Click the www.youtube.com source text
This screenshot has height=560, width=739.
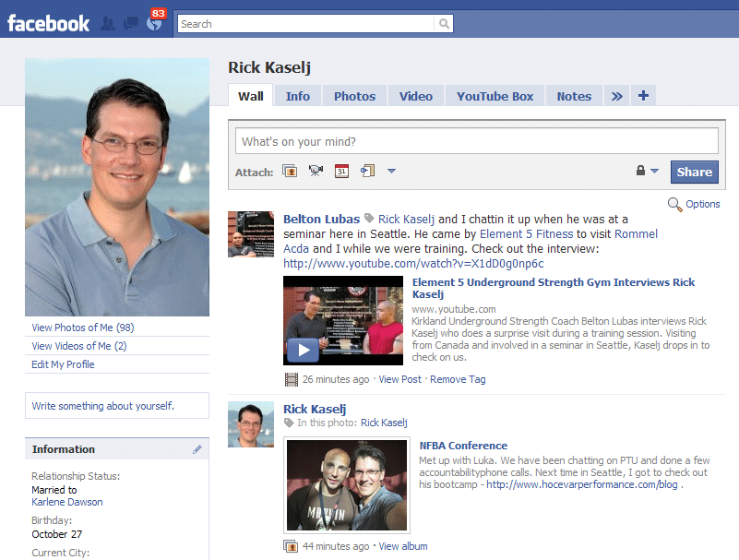[454, 309]
